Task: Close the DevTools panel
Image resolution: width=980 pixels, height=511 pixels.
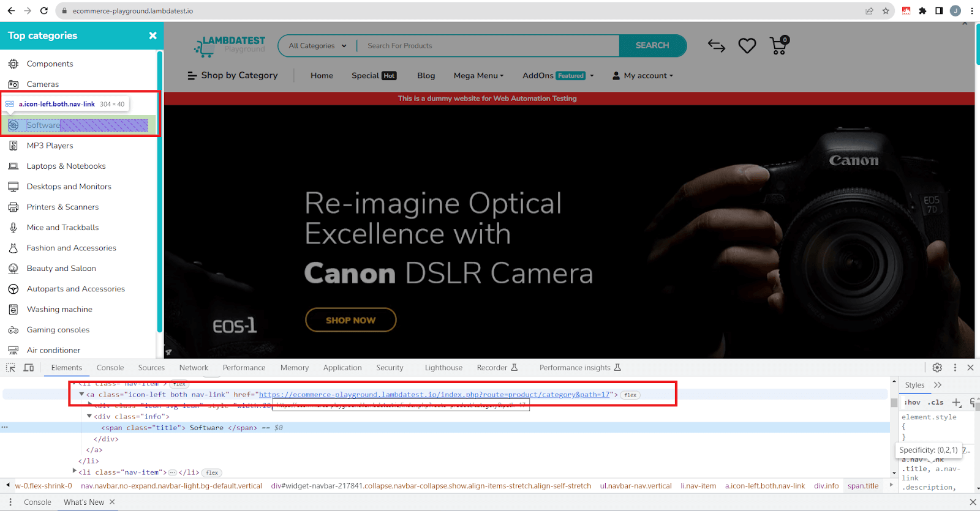Action: pos(970,368)
